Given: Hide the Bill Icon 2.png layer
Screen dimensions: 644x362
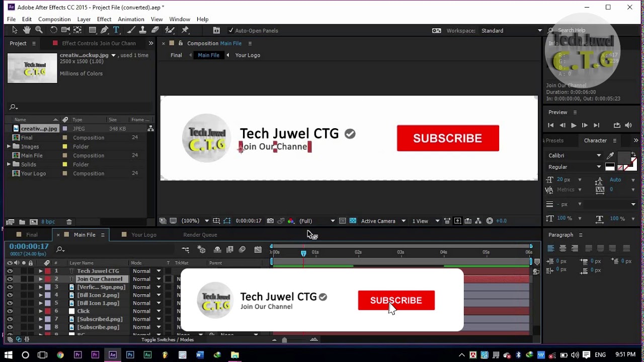Looking at the screenshot, I should [10, 295].
